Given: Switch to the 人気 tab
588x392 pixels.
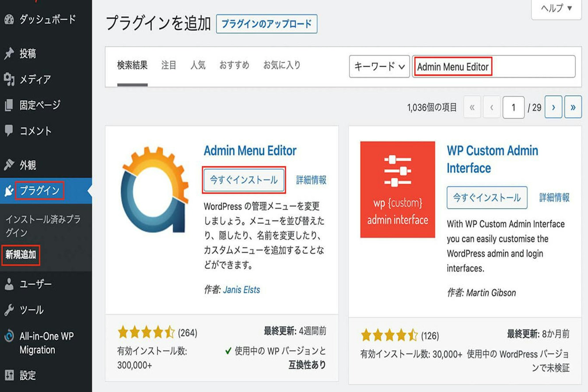Looking at the screenshot, I should click(x=198, y=65).
